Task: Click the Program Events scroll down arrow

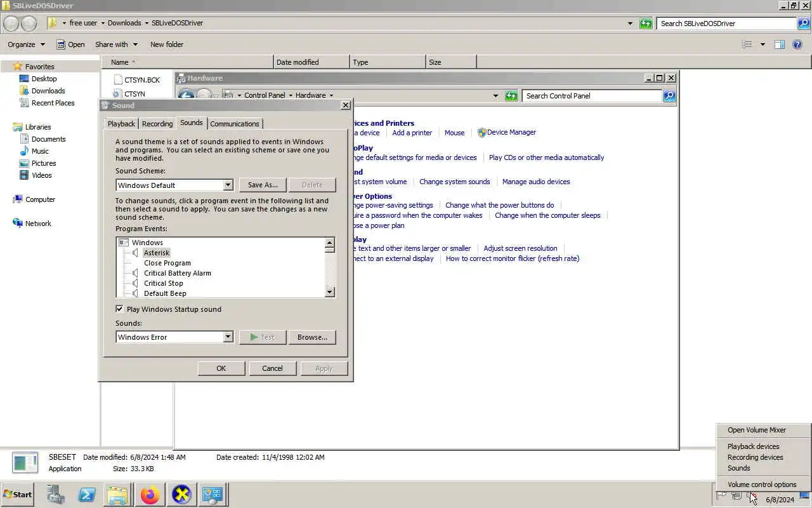Action: click(329, 292)
